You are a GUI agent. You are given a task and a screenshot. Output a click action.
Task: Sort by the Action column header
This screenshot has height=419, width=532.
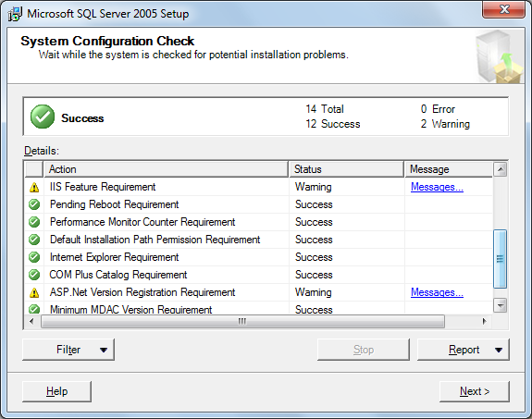point(167,169)
